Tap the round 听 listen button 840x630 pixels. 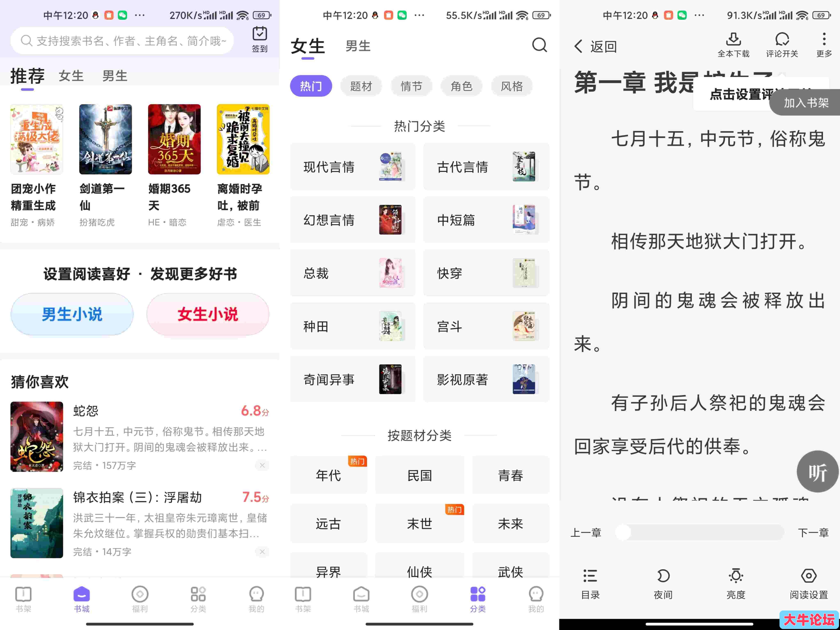817,472
